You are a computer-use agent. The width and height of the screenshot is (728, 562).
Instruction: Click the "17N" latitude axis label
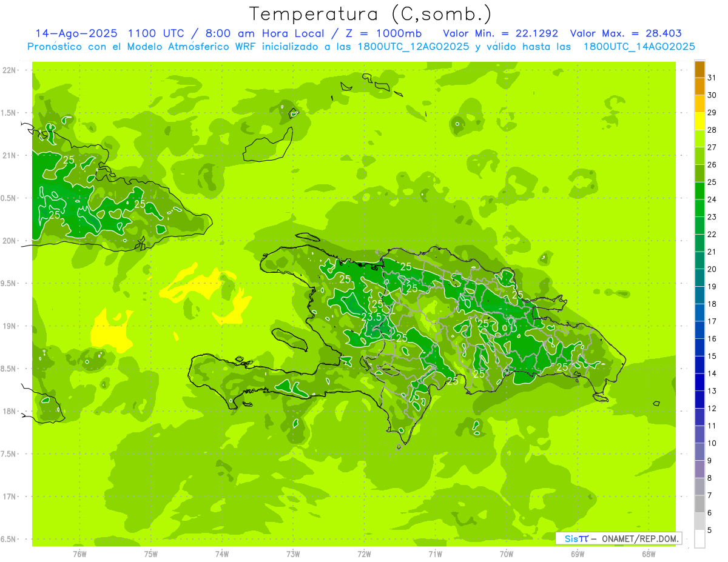8,497
